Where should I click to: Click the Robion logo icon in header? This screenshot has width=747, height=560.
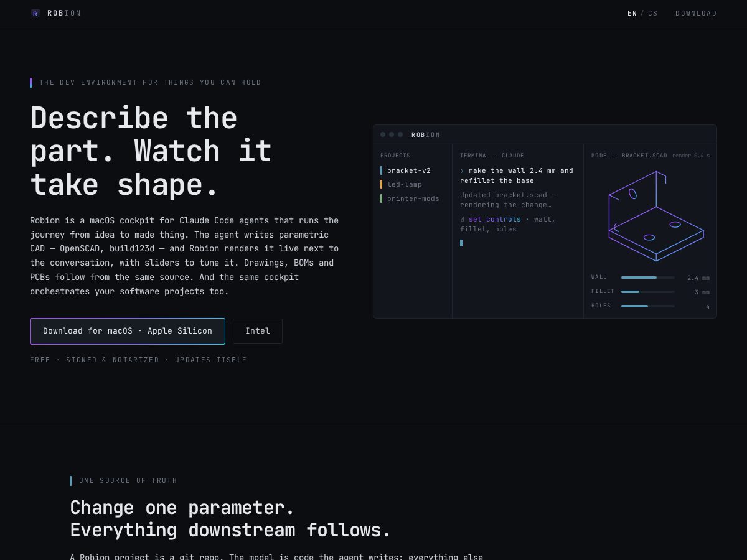point(35,13)
